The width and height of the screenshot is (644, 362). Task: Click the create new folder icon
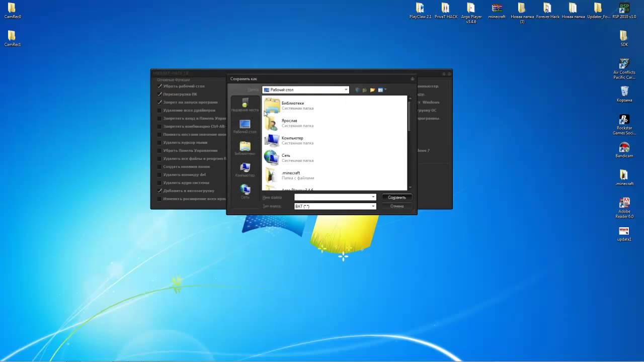pos(373,90)
